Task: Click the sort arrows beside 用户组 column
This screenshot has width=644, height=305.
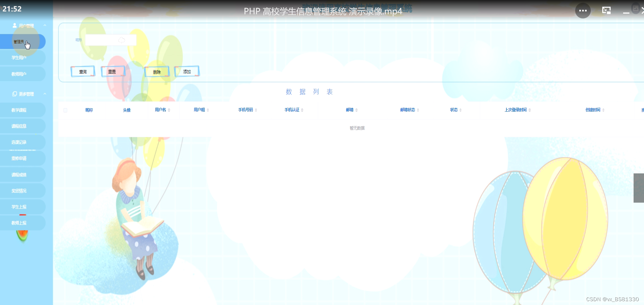Action: [208, 110]
